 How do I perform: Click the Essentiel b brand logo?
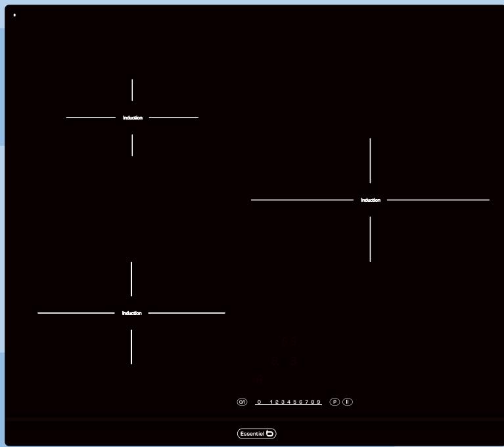[256, 434]
